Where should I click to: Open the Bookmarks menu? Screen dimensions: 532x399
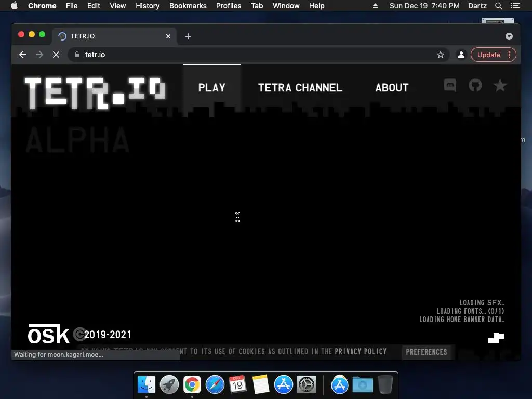click(x=188, y=6)
